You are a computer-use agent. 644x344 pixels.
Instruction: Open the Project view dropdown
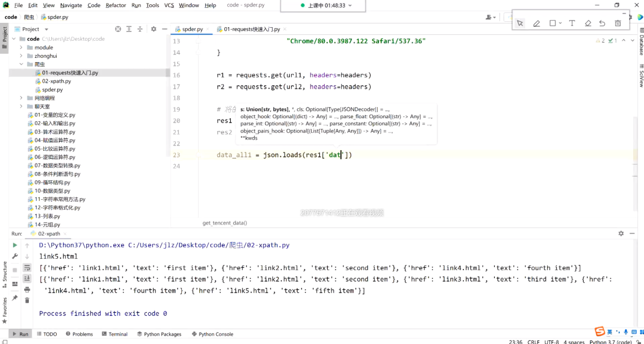[x=47, y=29]
